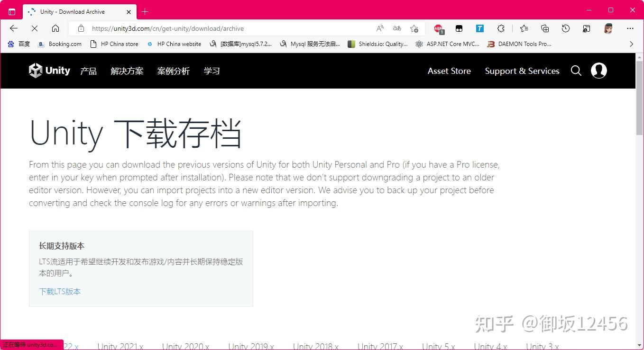Open the Unity 2019.x archive link

point(251,345)
